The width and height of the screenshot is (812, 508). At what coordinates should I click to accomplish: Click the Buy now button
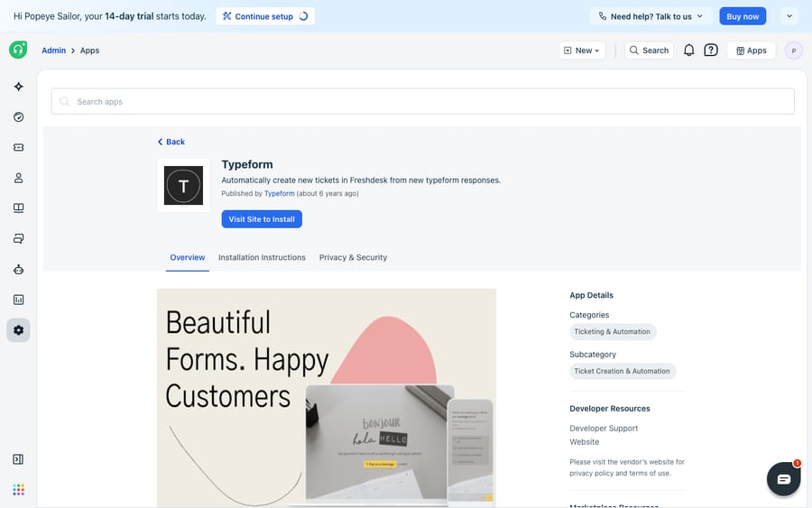[x=743, y=16]
